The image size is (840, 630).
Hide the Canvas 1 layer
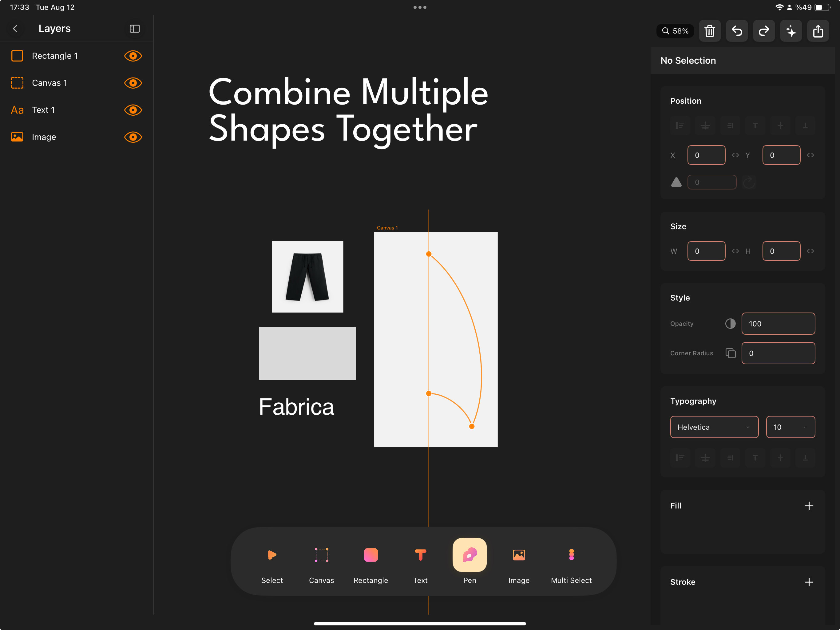pyautogui.click(x=133, y=83)
